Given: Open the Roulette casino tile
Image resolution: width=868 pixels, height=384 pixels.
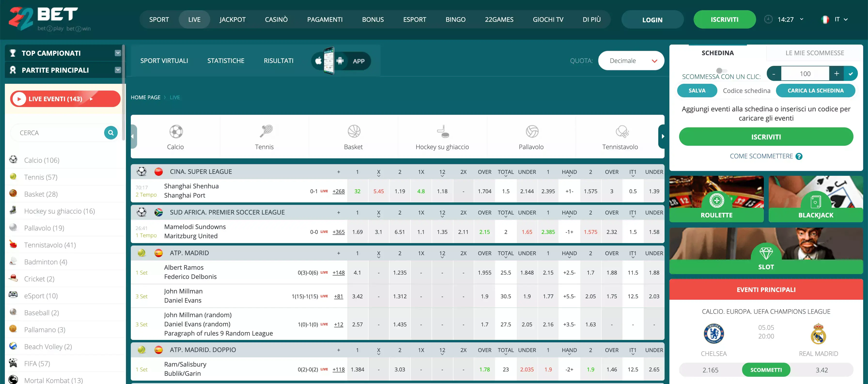Looking at the screenshot, I should point(716,199).
